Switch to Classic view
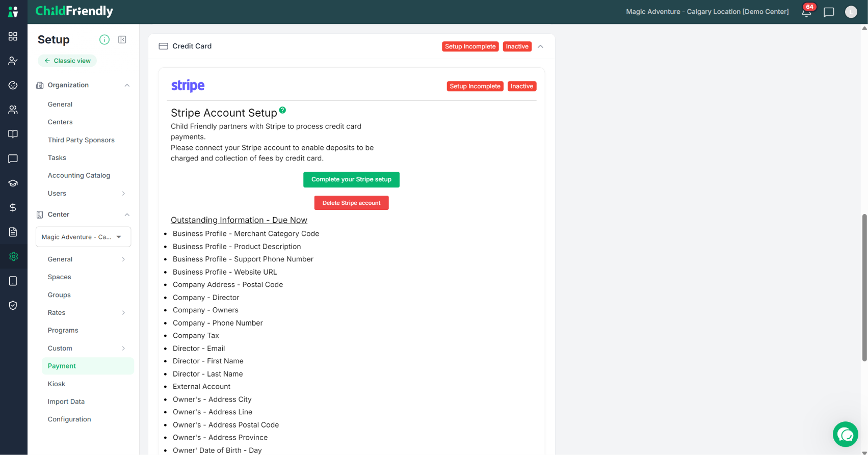Viewport: 868px width, 455px height. pyautogui.click(x=67, y=61)
